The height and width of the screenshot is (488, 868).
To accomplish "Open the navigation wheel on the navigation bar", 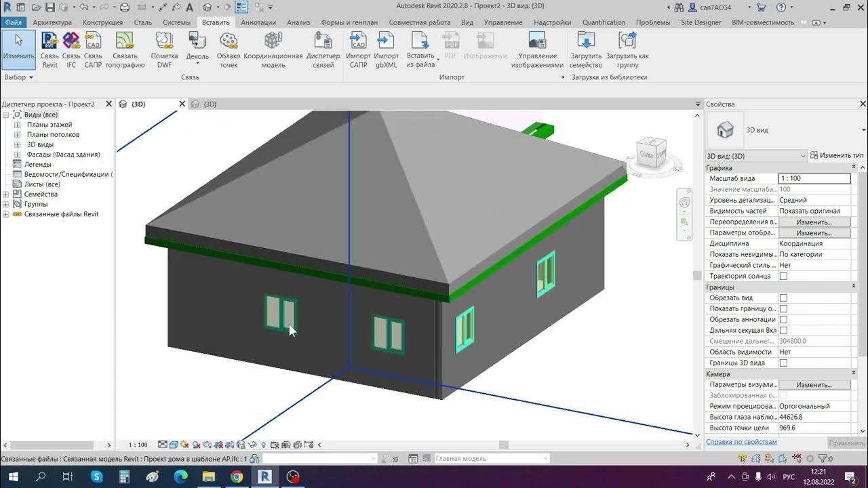I will pyautogui.click(x=684, y=203).
